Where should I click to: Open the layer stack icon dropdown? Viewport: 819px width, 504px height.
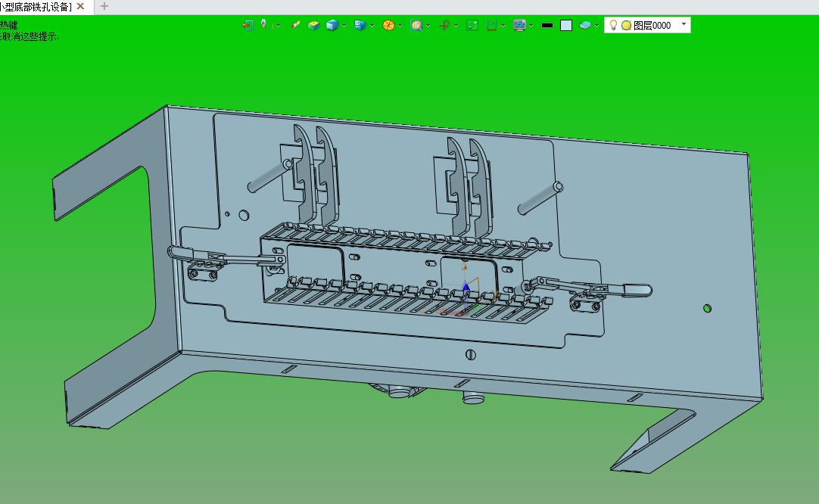click(596, 26)
